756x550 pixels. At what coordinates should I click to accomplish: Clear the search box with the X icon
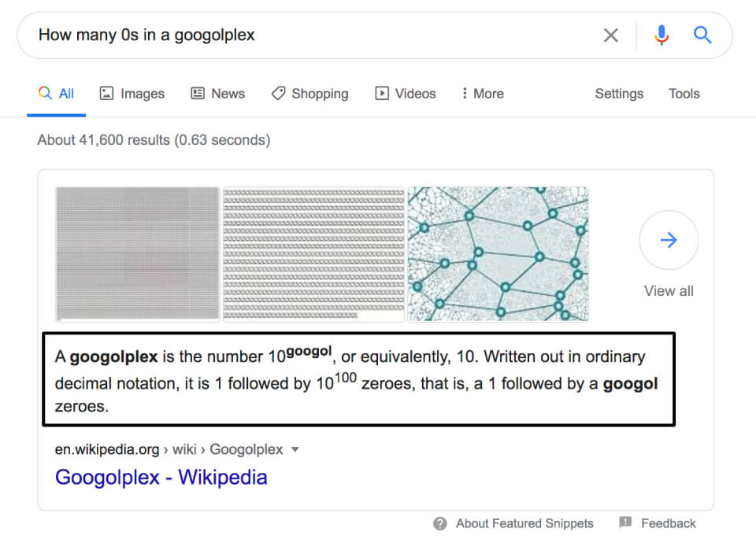click(610, 35)
